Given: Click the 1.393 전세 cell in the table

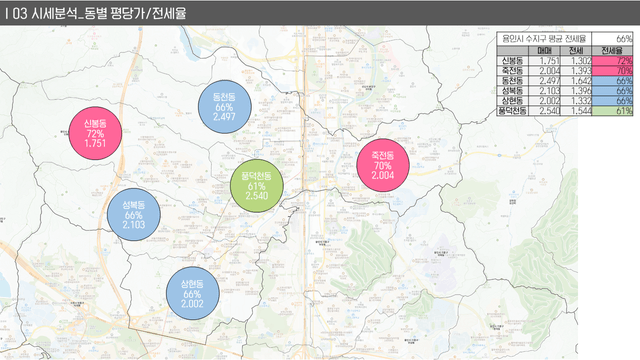Looking at the screenshot, I should click(x=576, y=71).
